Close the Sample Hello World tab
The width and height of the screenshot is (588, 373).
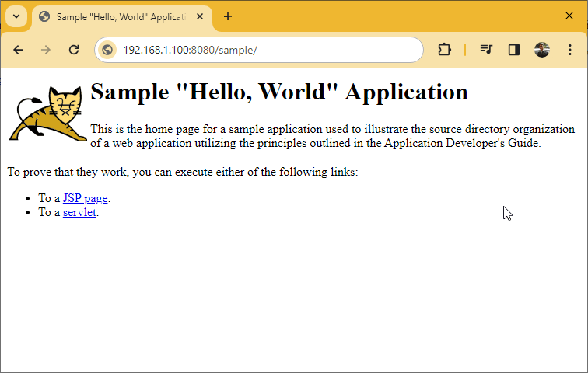click(200, 16)
